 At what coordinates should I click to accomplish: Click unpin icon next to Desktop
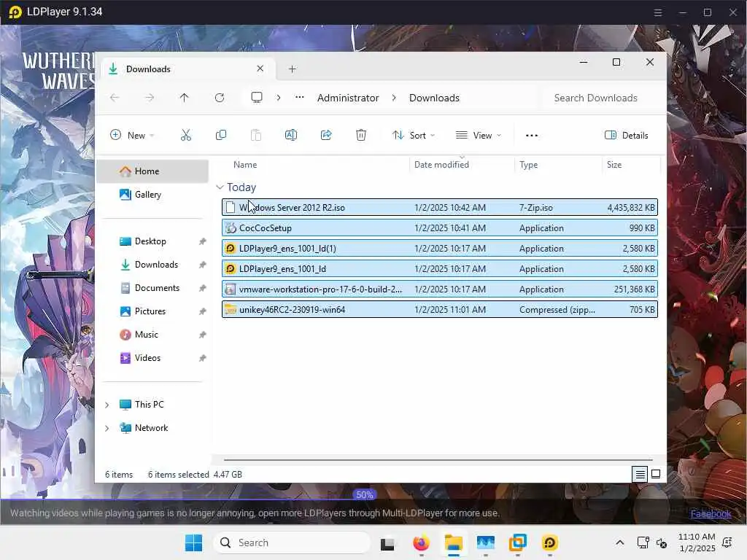203,241
